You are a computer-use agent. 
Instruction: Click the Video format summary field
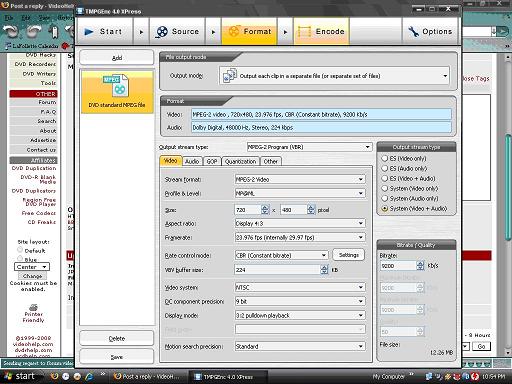[x=321, y=114]
